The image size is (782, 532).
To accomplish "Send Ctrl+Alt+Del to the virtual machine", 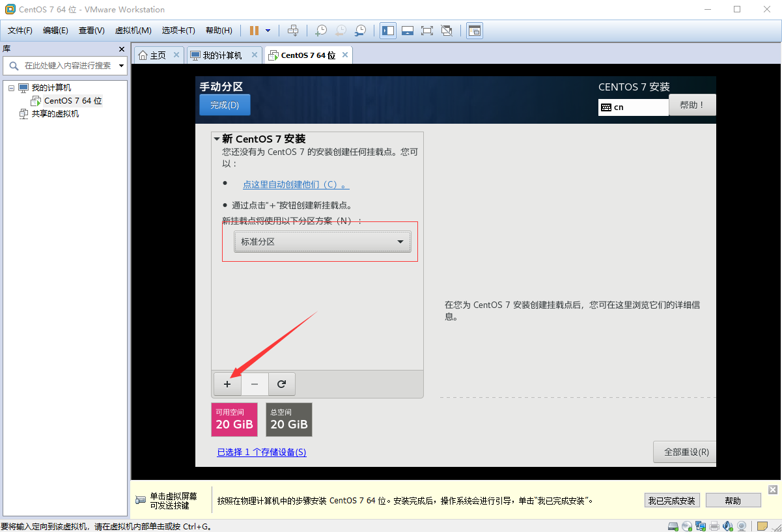I will (293, 31).
